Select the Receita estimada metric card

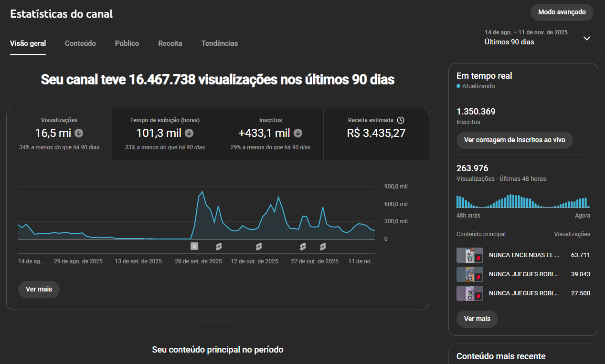point(376,134)
